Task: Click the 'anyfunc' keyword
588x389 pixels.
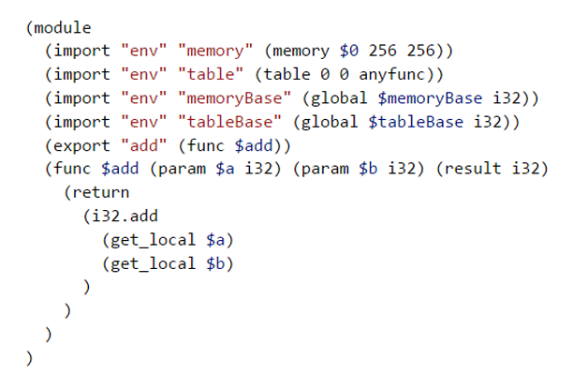Action: pos(392,74)
